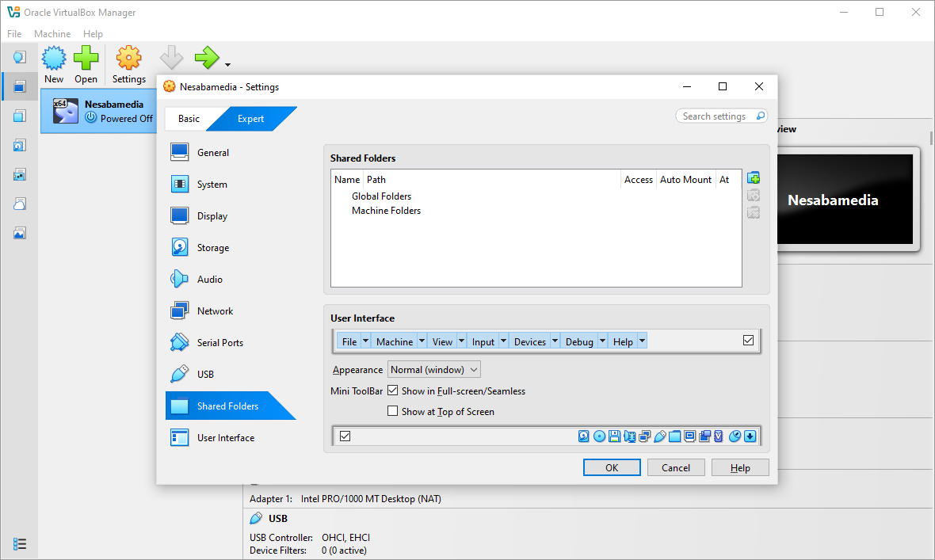The width and height of the screenshot is (935, 560).
Task: Switch to the Basic tab
Action: 189,119
